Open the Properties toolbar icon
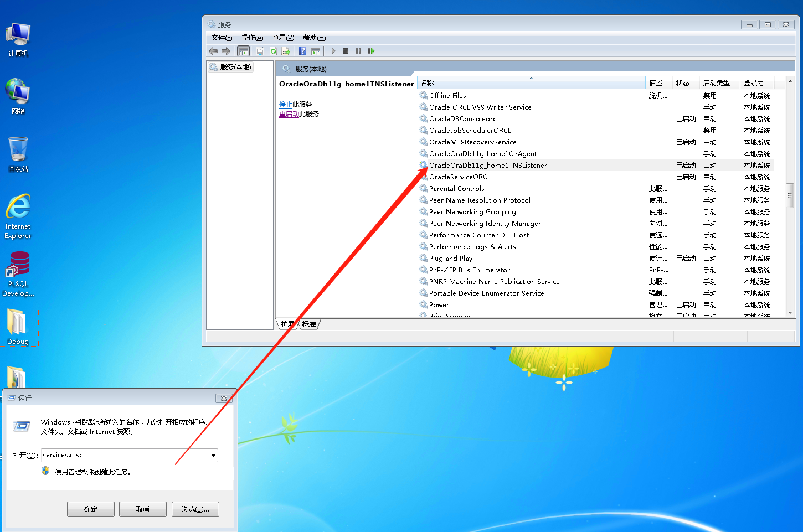Screen dimensions: 803x532 260,51
